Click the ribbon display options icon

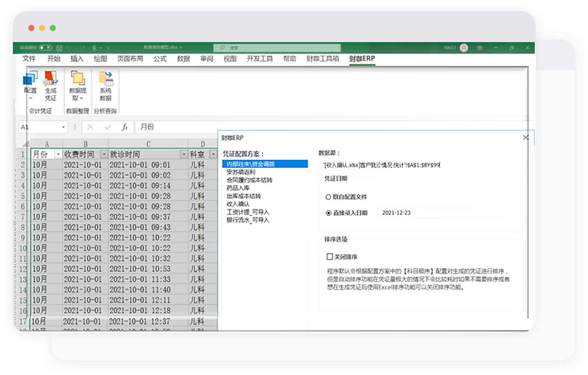[x=480, y=48]
